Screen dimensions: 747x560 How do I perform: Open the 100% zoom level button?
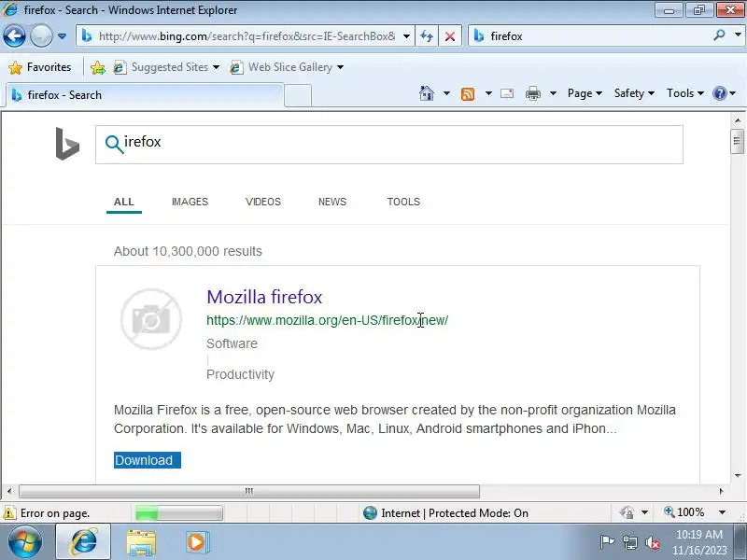[684, 512]
